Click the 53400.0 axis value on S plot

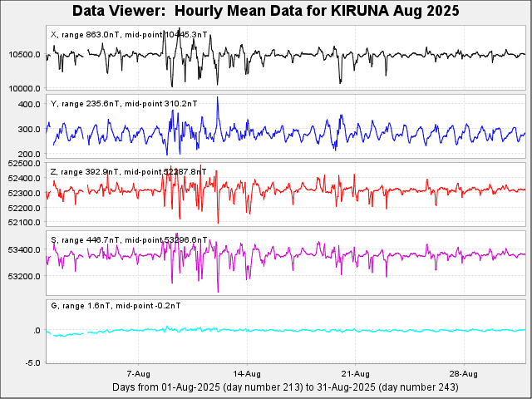[x=22, y=250]
